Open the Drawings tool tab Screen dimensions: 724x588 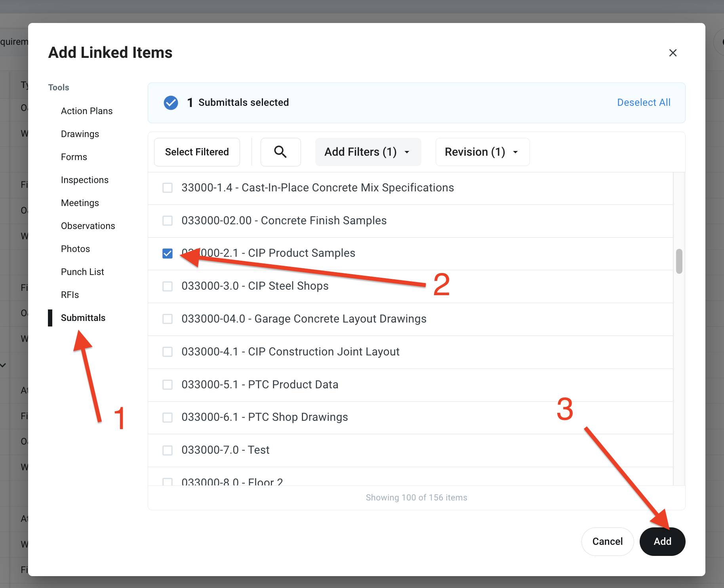[80, 134]
